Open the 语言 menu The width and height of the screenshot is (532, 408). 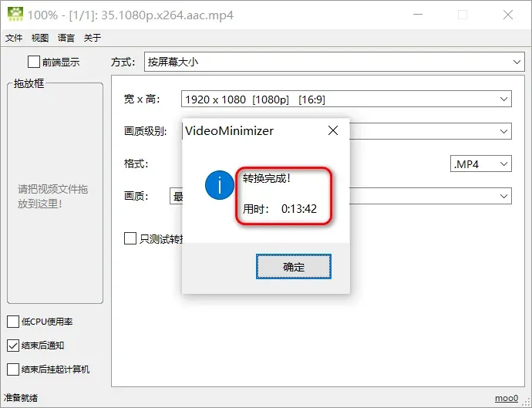(x=66, y=38)
